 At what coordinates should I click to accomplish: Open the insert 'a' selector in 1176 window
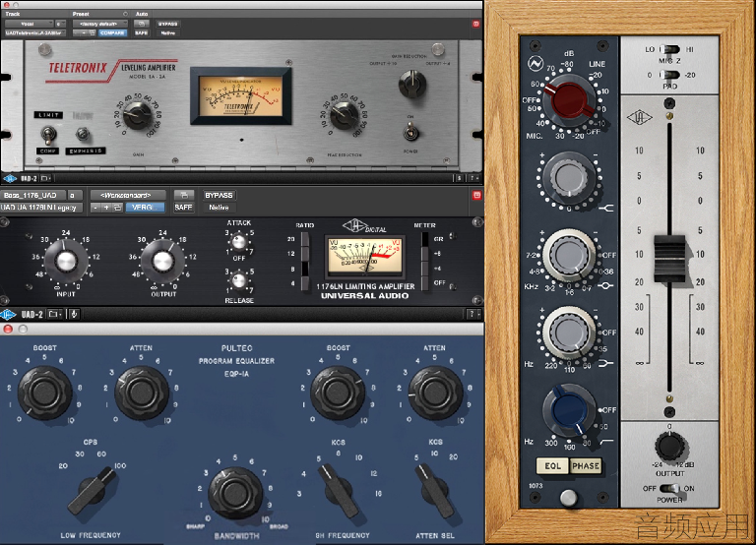click(74, 195)
